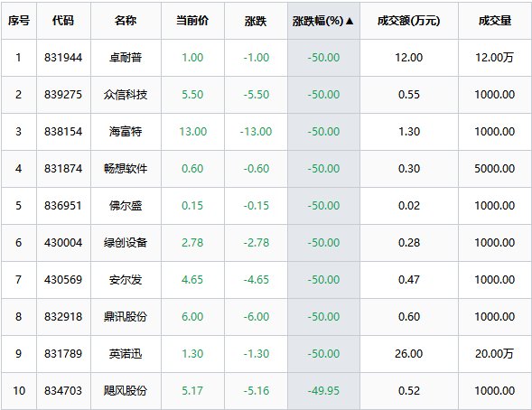Viewport: 532px width, 410px height.
Task: Open stock code 839275
Action: [63, 95]
